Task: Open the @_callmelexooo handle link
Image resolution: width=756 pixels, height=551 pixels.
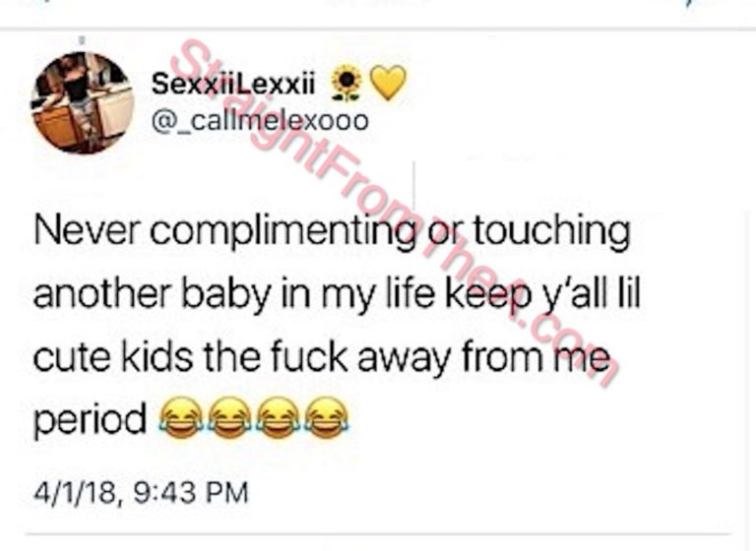Action: point(260,120)
